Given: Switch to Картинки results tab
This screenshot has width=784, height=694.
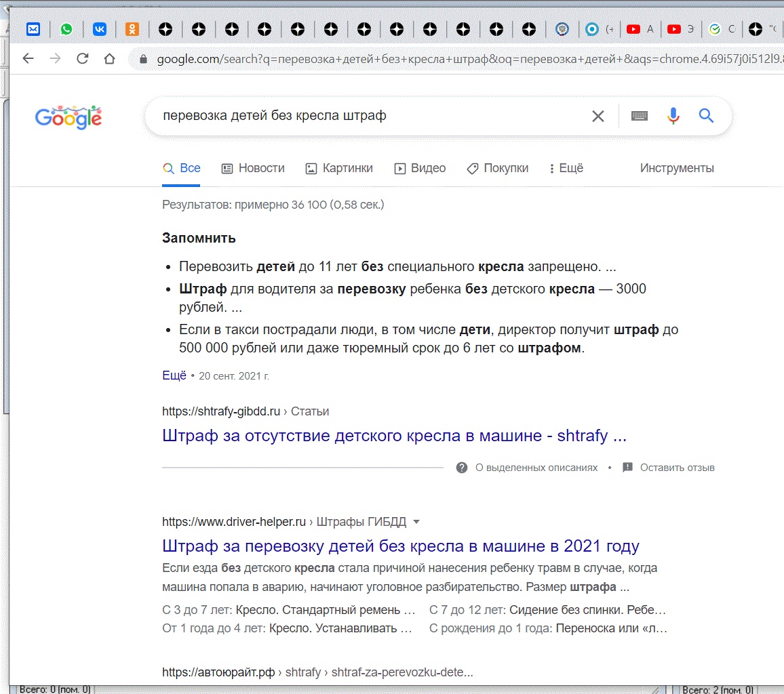Looking at the screenshot, I should pyautogui.click(x=340, y=168).
